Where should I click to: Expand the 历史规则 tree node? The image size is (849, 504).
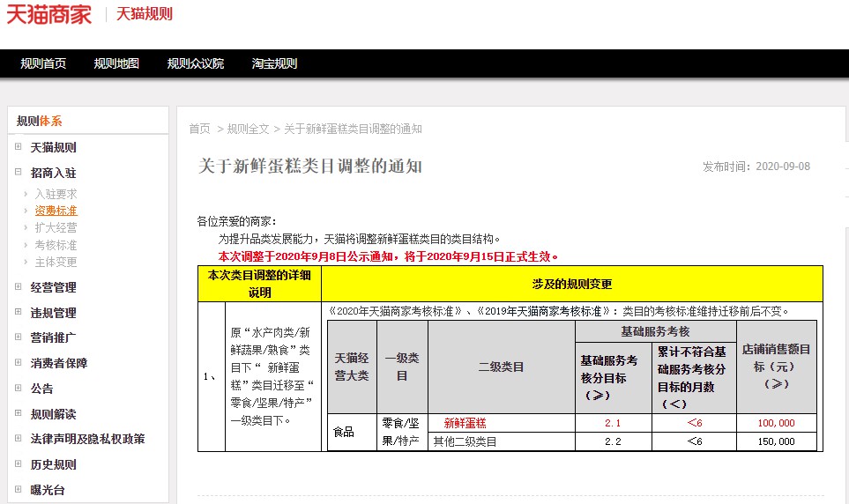pyautogui.click(x=18, y=463)
